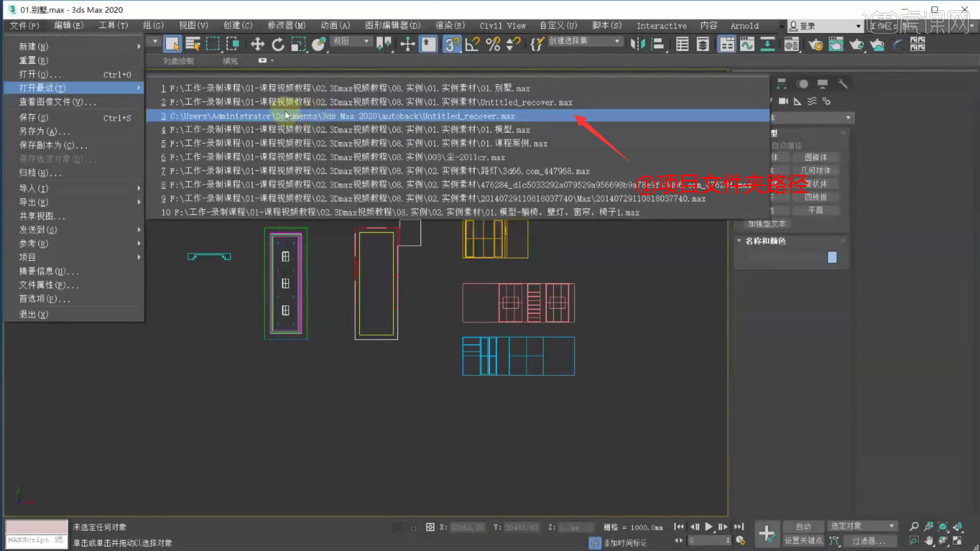
Task: Open recent autoback Untitled_recover.max entry
Action: (458, 116)
